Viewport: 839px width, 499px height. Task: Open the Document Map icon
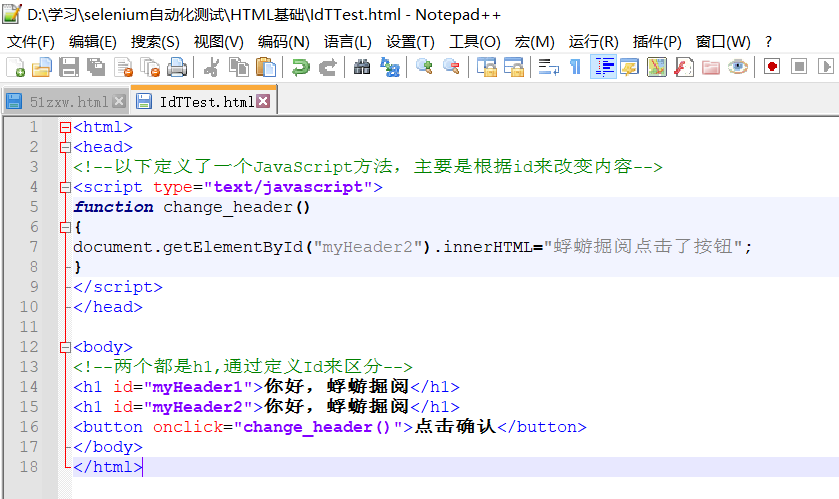(657, 67)
